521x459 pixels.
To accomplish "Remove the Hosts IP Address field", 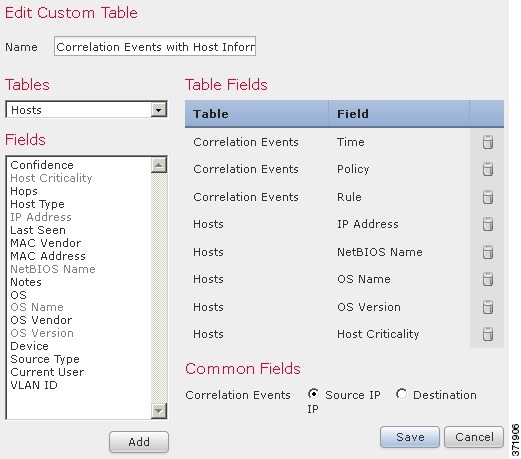I will click(488, 224).
